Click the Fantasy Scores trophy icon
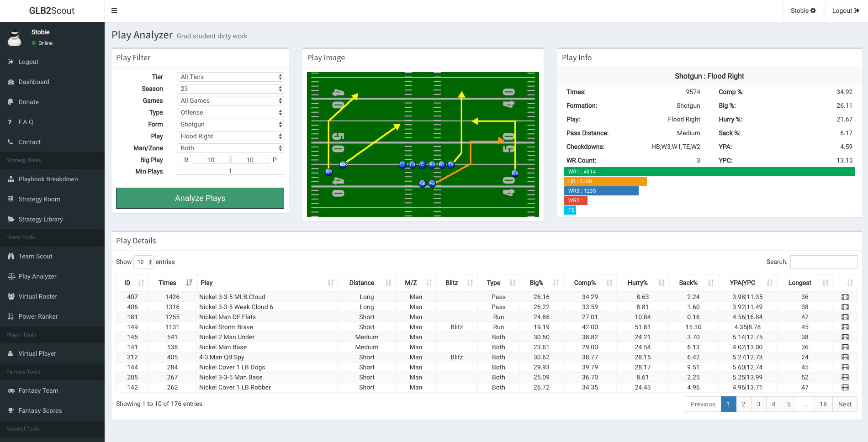Screen dimensions: 868x442 (11, 410)
